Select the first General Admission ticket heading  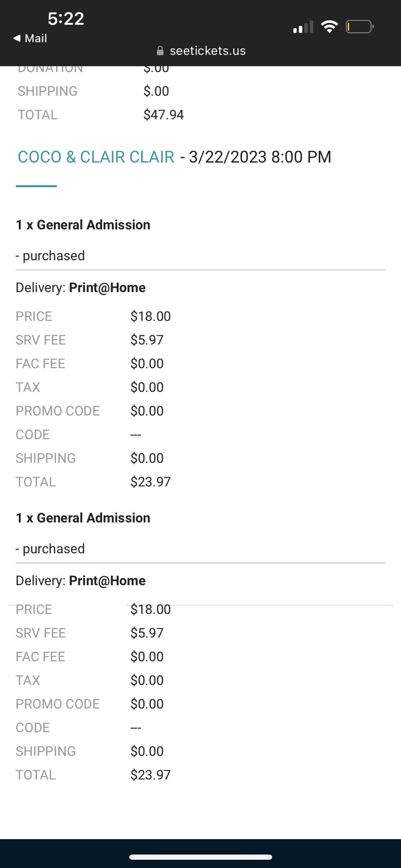(x=83, y=225)
